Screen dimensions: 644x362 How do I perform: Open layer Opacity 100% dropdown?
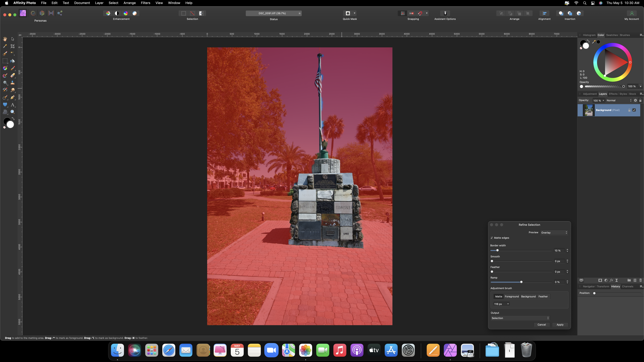point(598,100)
